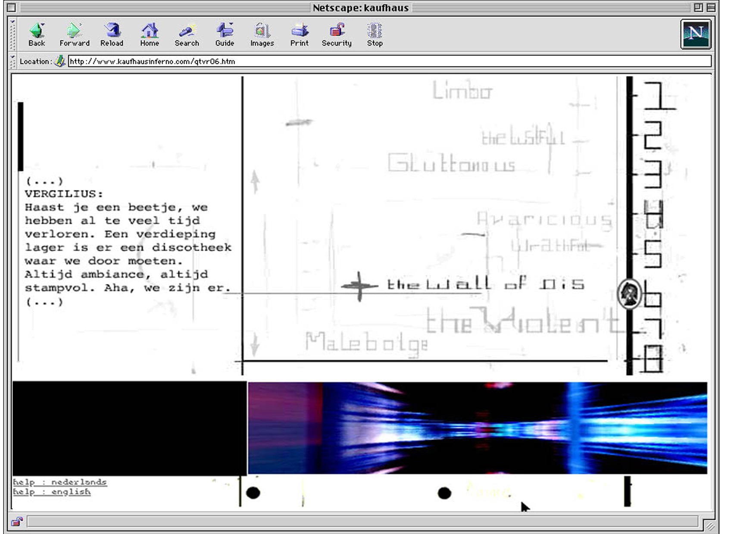Print the page with the Print button

click(300, 34)
